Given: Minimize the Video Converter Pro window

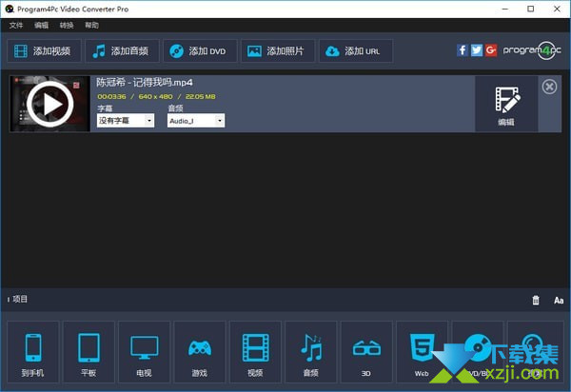Looking at the screenshot, I should pos(505,9).
